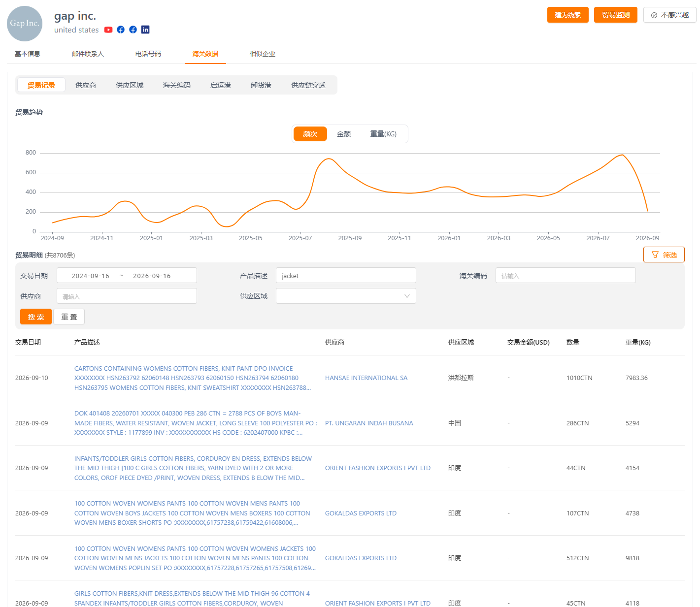This screenshot has width=700, height=607.
Task: Open product description starting with DOK 401408
Action: click(x=196, y=423)
